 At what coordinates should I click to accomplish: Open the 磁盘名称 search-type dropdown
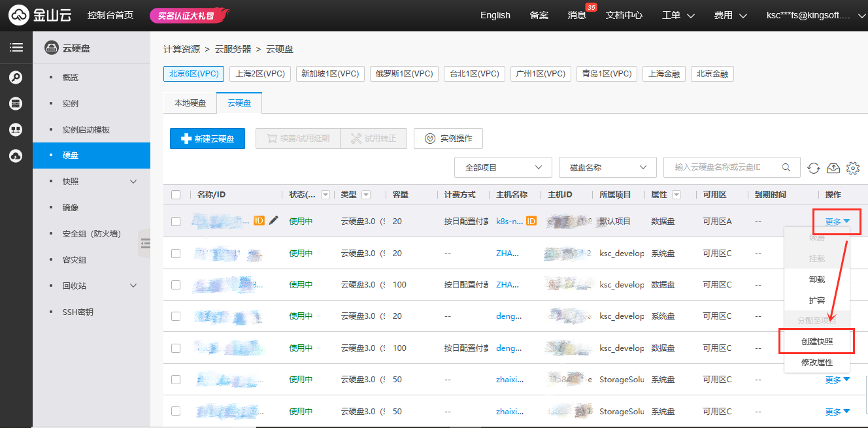click(x=608, y=167)
